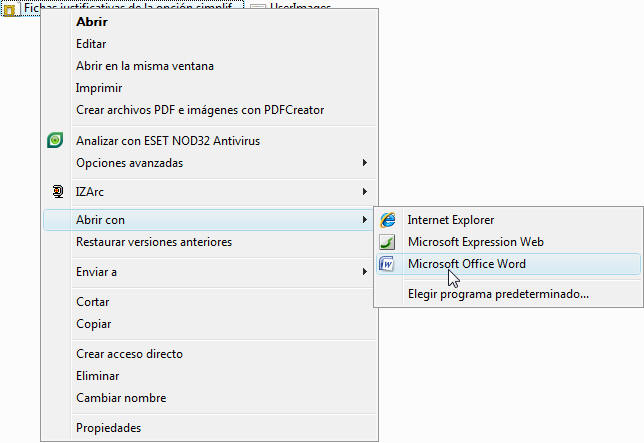This screenshot has width=644, height=443.
Task: Expand the Abrir con submenu arrow
Action: tap(365, 220)
